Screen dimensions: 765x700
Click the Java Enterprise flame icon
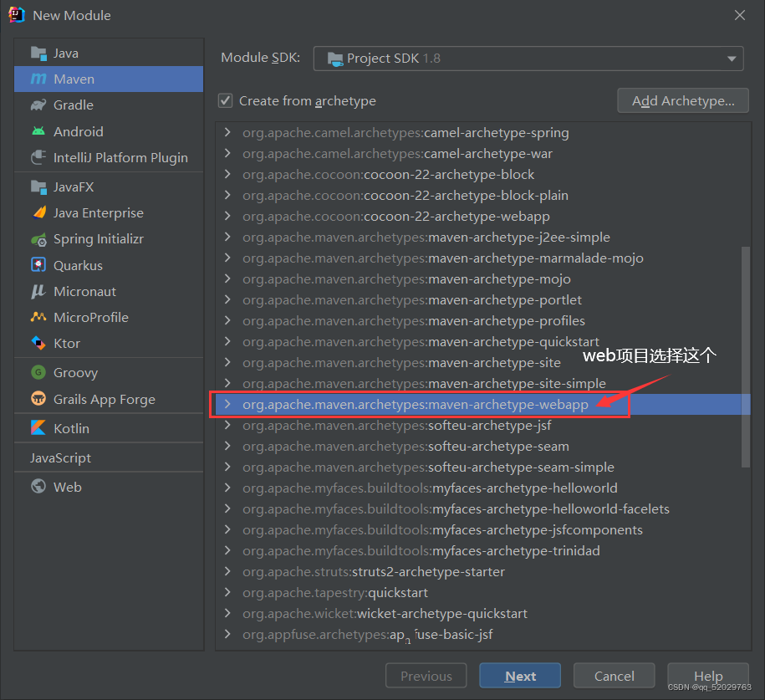pos(38,212)
